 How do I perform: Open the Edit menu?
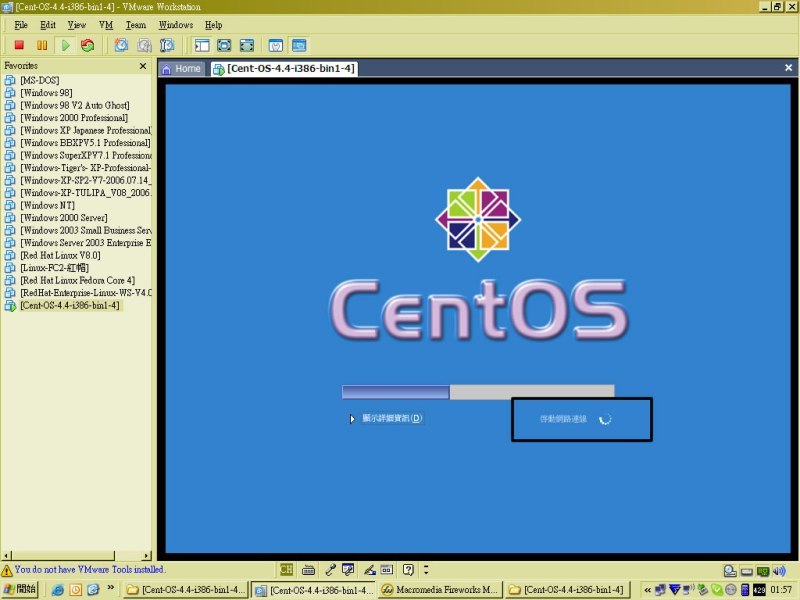tap(48, 25)
